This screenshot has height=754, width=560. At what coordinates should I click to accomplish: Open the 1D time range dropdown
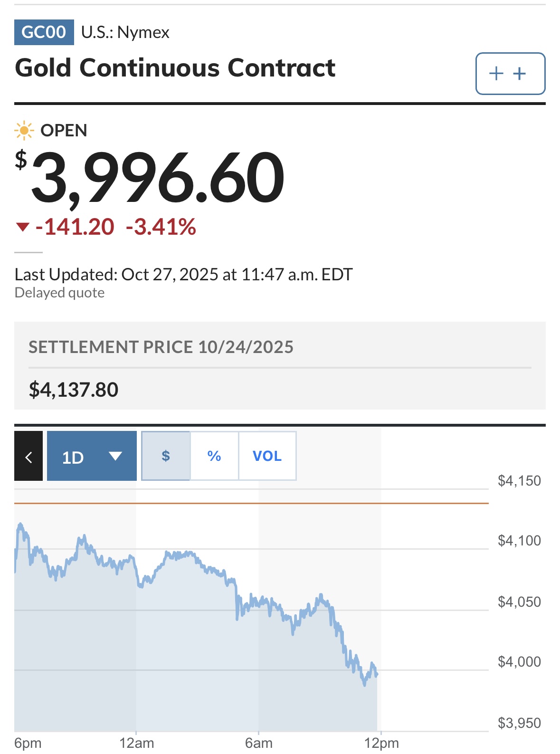(92, 456)
